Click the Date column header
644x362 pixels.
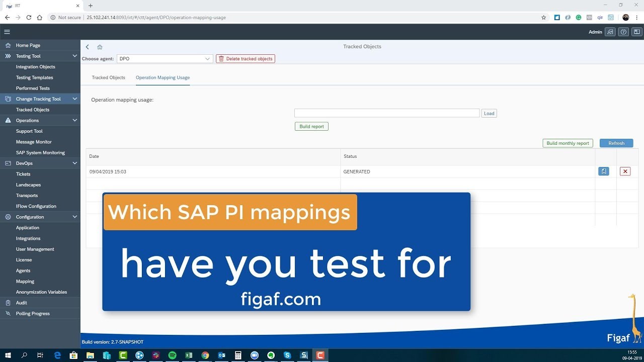pyautogui.click(x=213, y=156)
